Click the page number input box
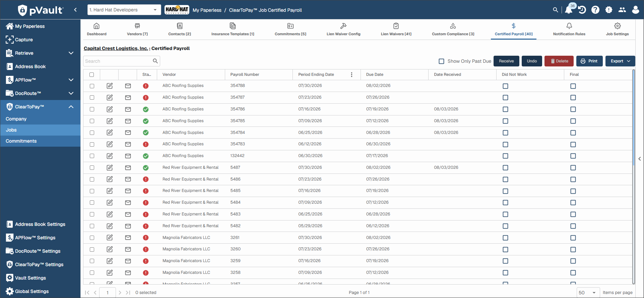The image size is (644, 298). click(108, 293)
